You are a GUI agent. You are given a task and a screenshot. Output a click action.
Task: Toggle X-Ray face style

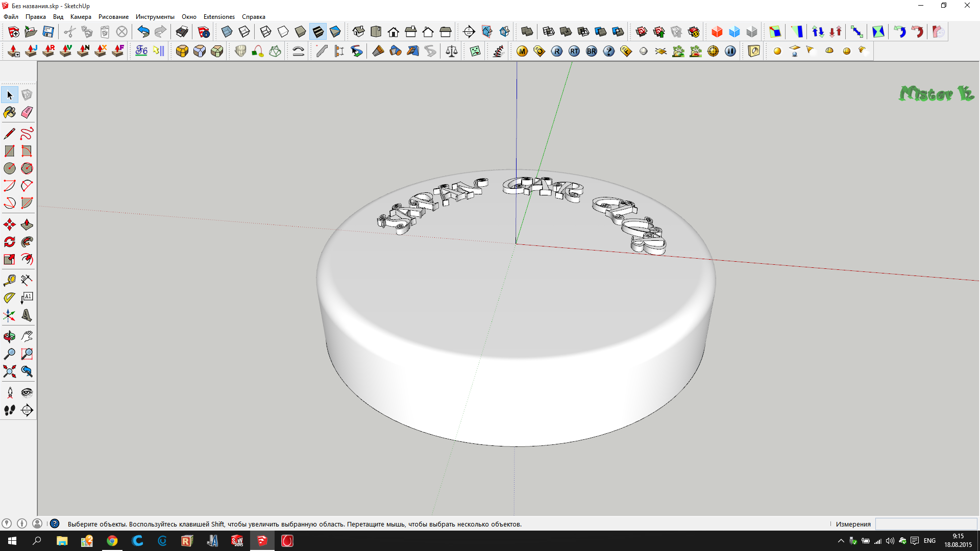(x=227, y=32)
